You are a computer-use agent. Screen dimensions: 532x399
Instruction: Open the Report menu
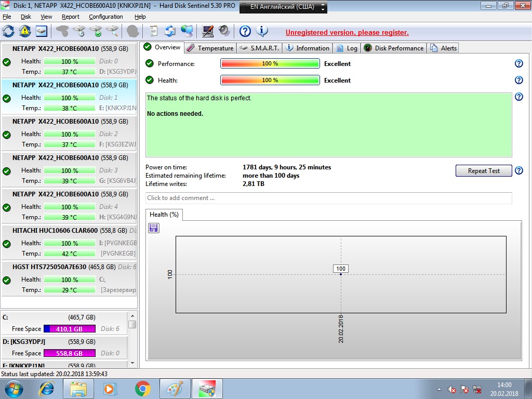coord(71,17)
